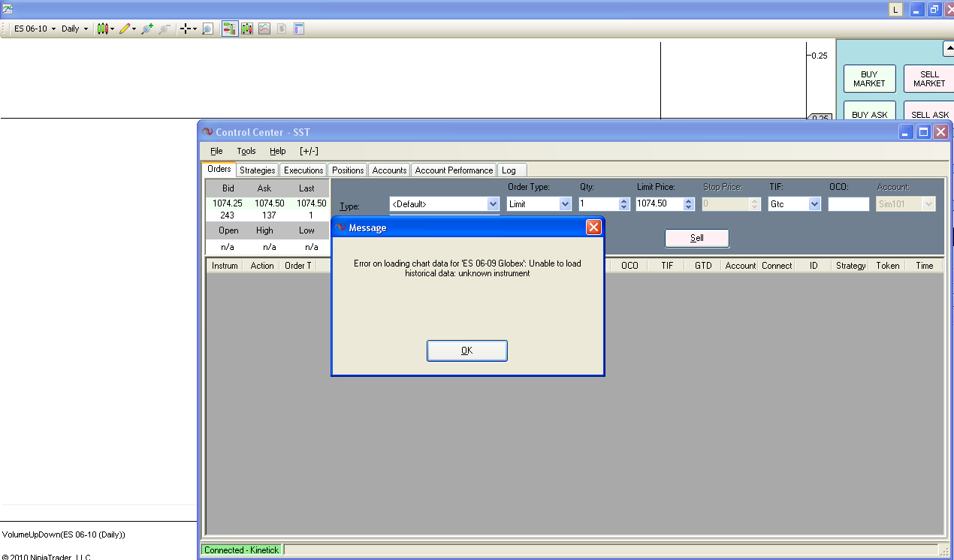Click the BUY ASK button

(869, 111)
